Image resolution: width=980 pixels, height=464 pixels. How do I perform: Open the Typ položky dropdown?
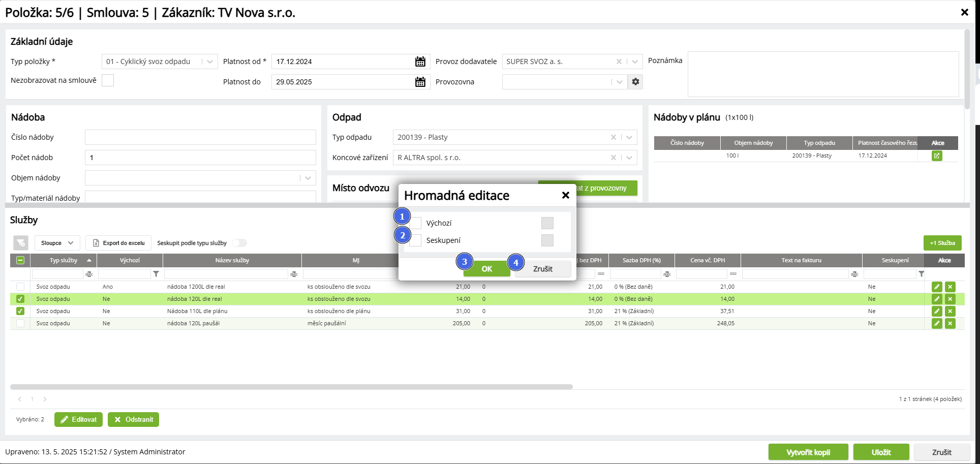160,61
